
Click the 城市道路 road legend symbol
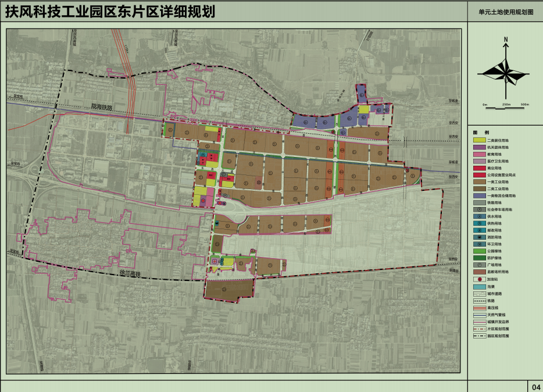[x=478, y=294]
